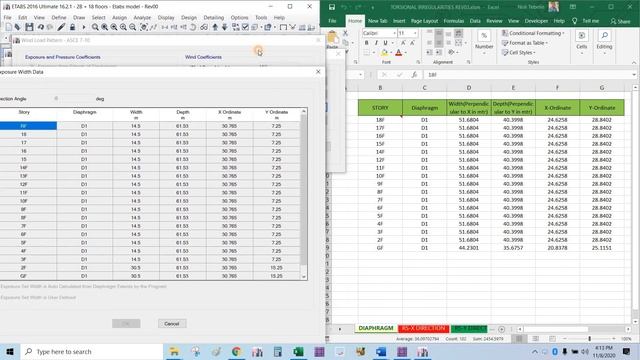Expand the Excel formula bar
The height and width of the screenshot is (360, 640).
tap(634, 75)
